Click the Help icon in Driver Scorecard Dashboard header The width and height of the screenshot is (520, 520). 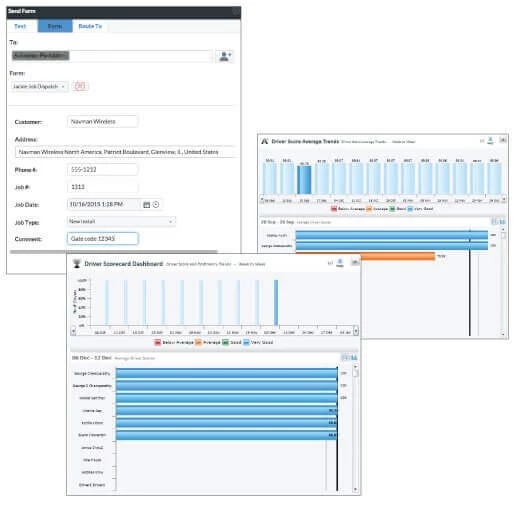(340, 263)
